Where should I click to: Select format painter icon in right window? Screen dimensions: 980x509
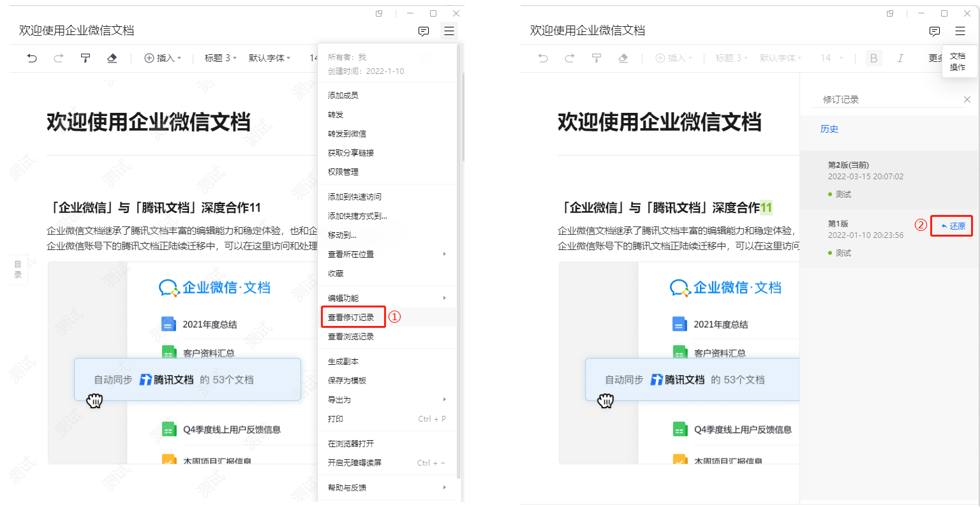pyautogui.click(x=597, y=58)
